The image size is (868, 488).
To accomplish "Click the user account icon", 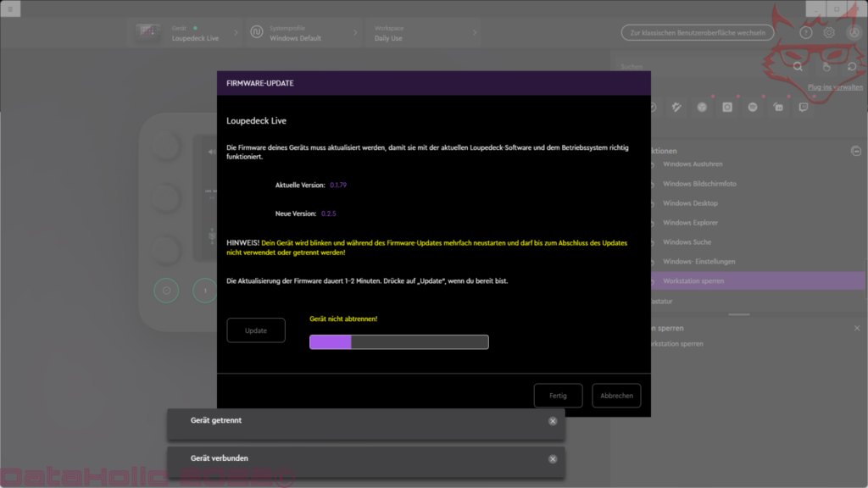I will [x=854, y=33].
